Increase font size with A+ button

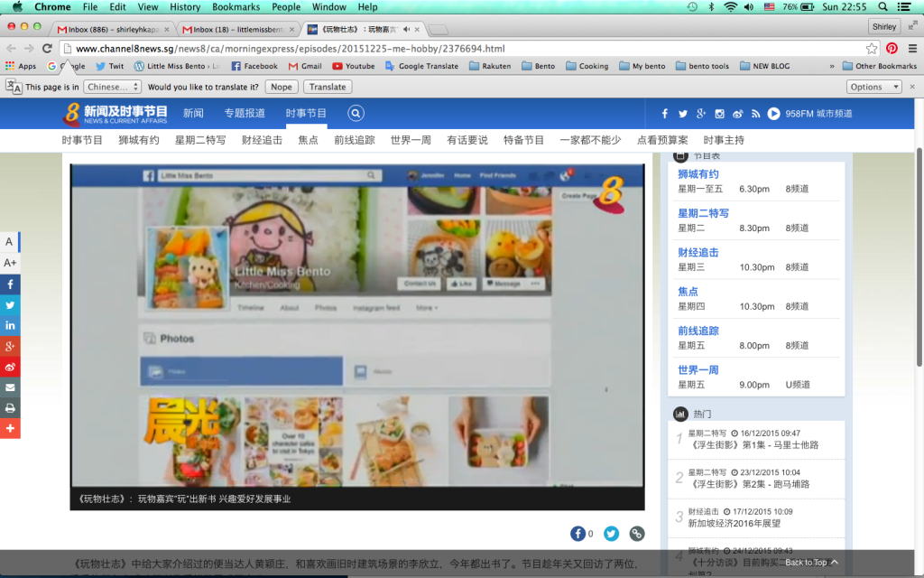(x=9, y=263)
